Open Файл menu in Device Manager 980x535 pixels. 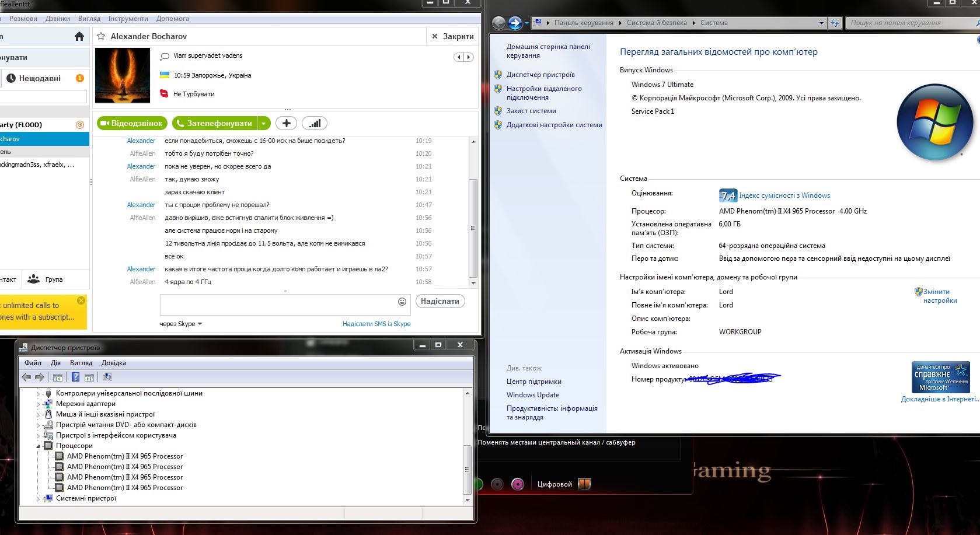coord(33,363)
